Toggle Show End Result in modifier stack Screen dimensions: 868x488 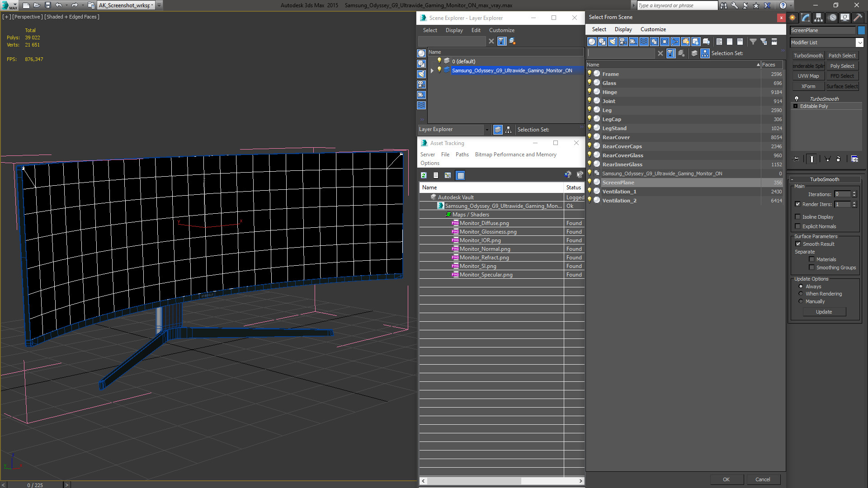pos(812,159)
